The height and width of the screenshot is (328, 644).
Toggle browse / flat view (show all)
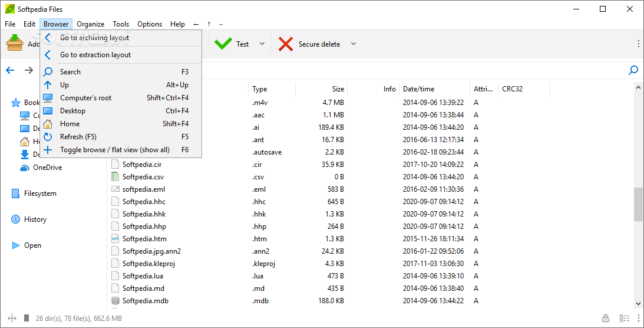(x=121, y=150)
